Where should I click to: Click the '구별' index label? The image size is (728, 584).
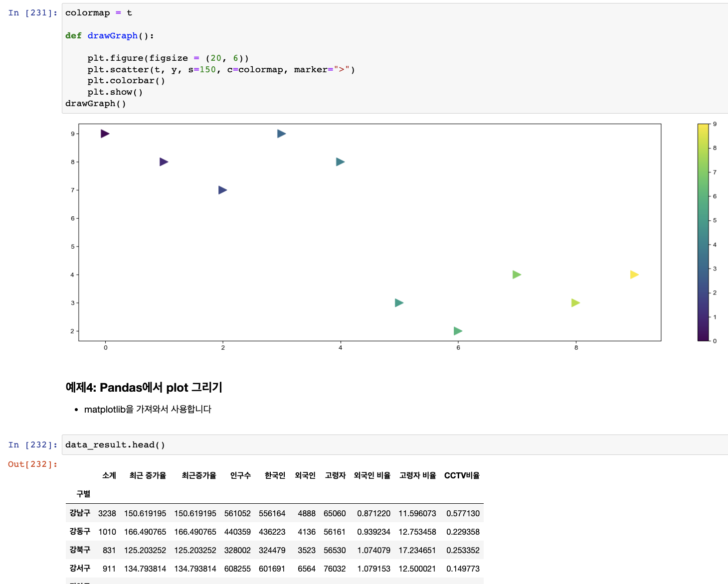tap(83, 494)
